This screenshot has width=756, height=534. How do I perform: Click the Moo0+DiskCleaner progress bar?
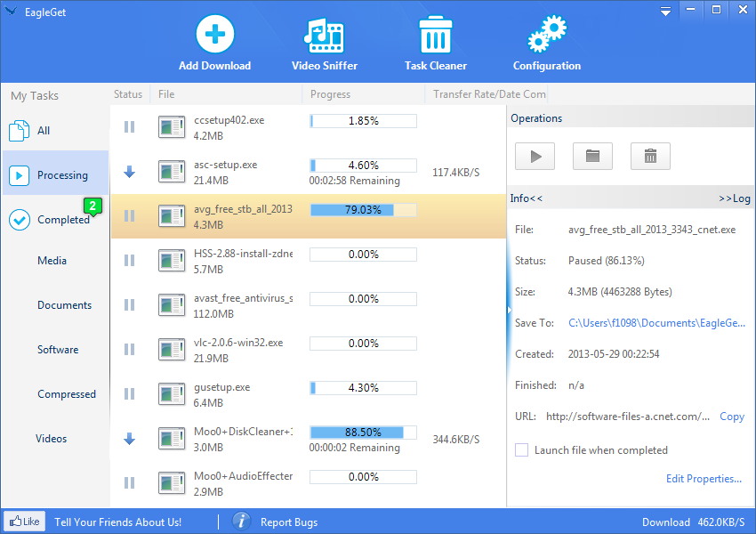coord(363,433)
